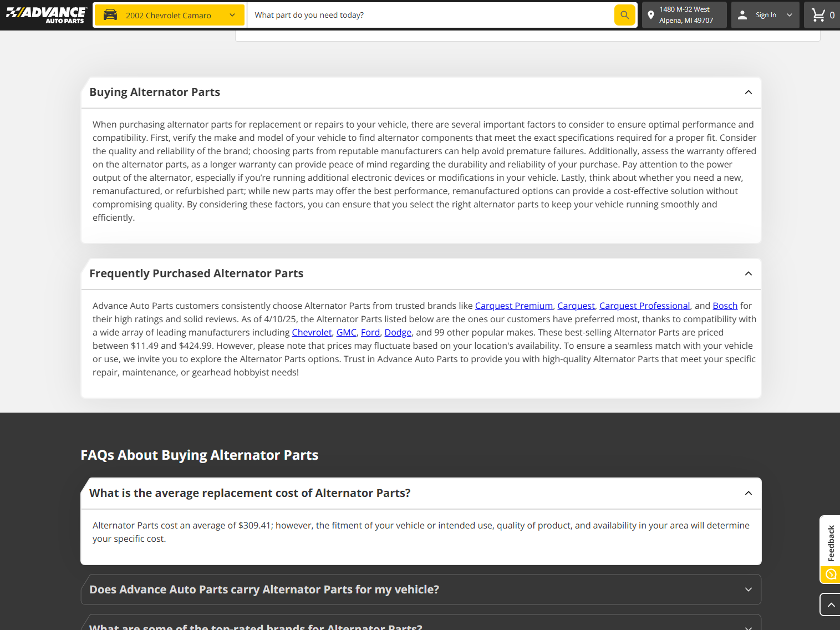Expand the Sign In dropdown chevron

point(790,15)
